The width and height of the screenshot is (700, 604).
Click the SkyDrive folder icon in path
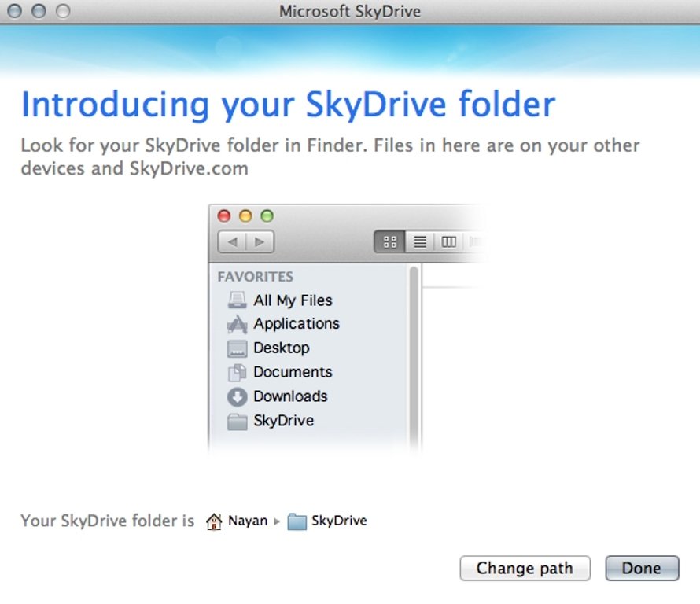click(x=297, y=521)
